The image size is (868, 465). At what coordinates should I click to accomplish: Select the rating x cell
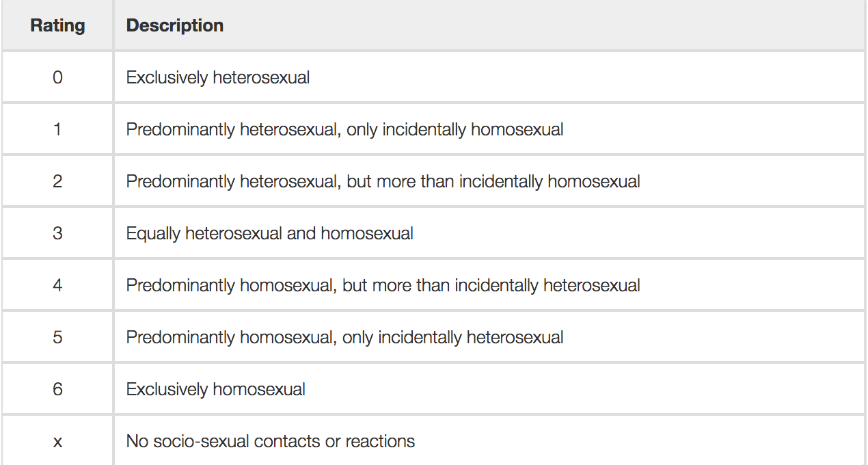(x=57, y=440)
